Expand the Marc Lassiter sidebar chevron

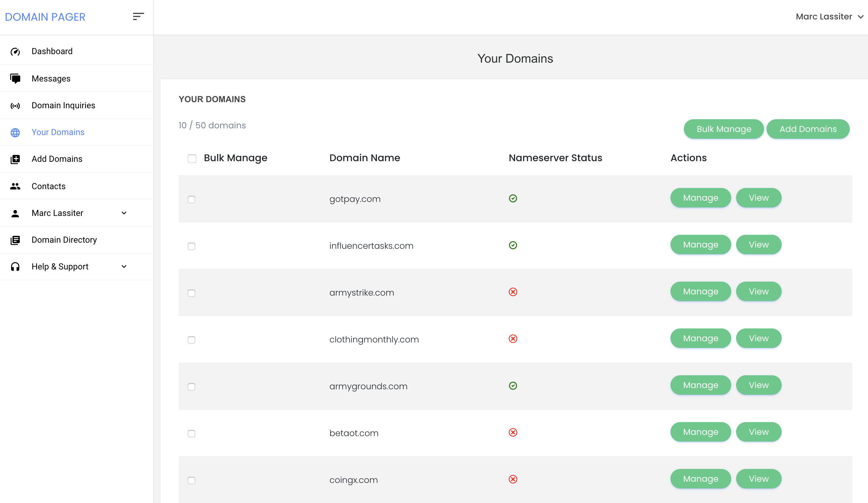124,213
